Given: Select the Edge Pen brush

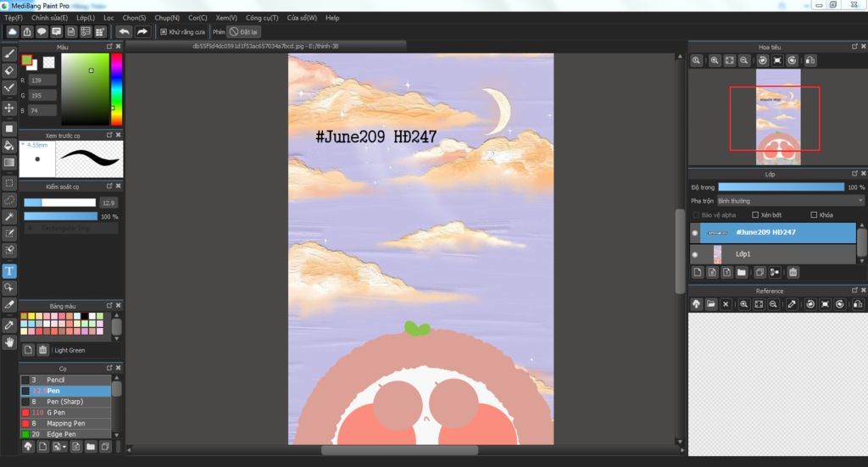Looking at the screenshot, I should click(x=65, y=434).
